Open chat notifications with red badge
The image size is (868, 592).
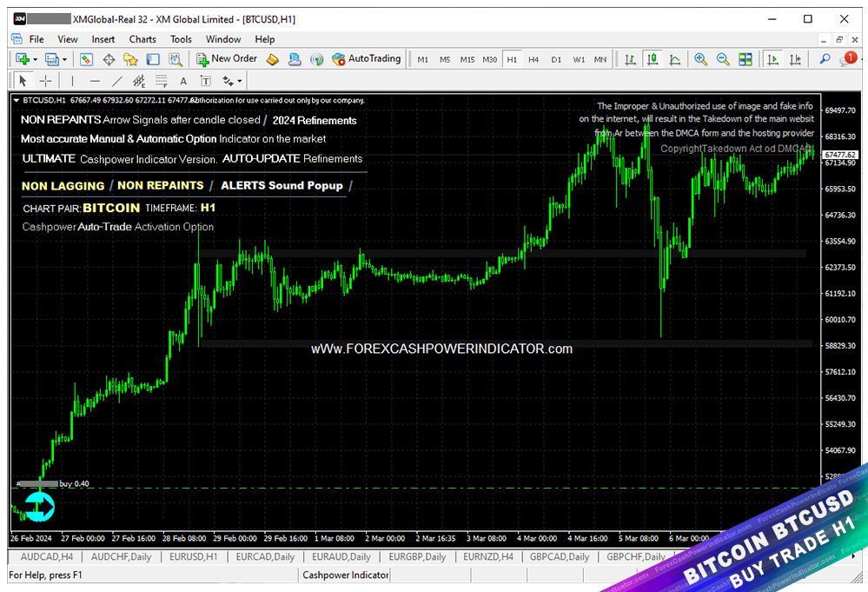847,58
